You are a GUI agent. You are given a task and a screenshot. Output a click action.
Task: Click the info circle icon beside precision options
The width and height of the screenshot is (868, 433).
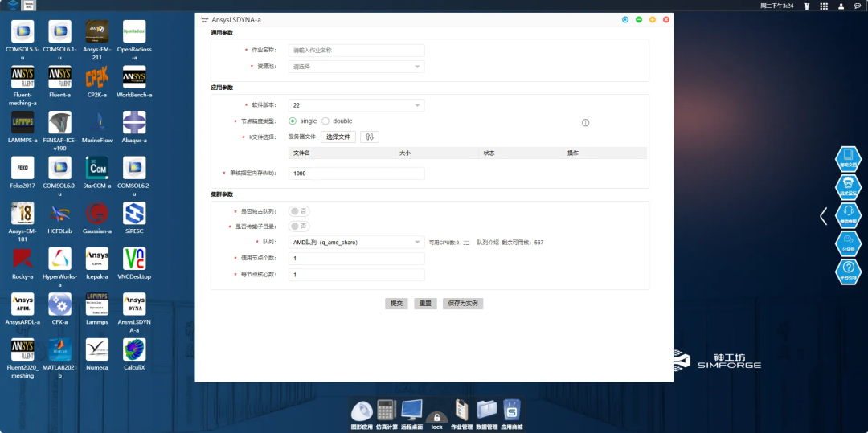[586, 123]
